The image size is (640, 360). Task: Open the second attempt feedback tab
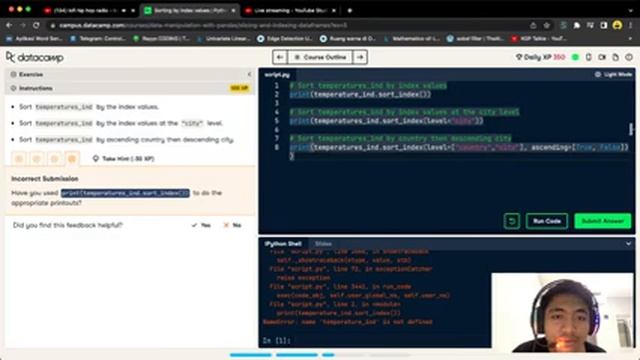pos(37,159)
